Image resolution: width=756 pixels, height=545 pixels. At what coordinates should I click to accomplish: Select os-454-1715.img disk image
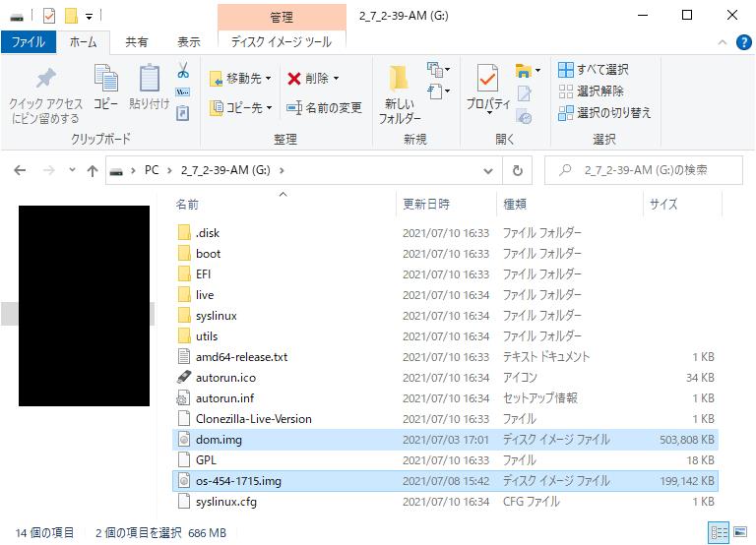[445, 481]
